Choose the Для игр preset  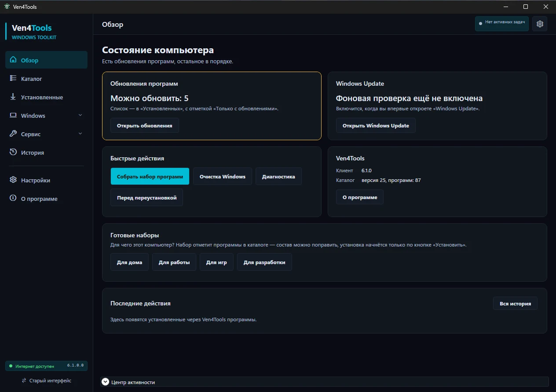click(216, 262)
